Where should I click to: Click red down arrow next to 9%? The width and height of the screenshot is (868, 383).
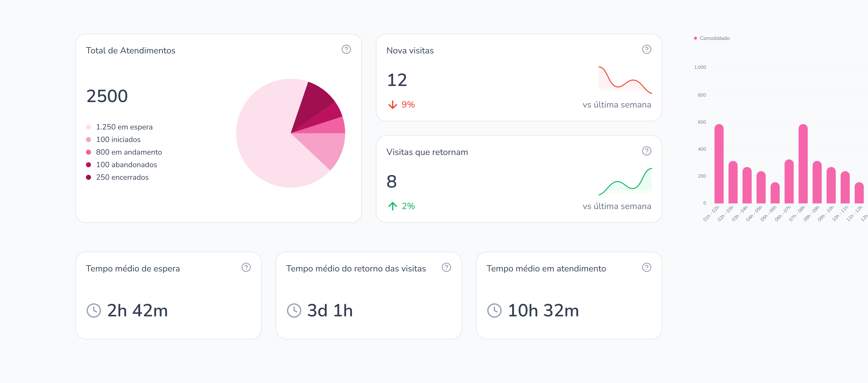click(x=392, y=105)
